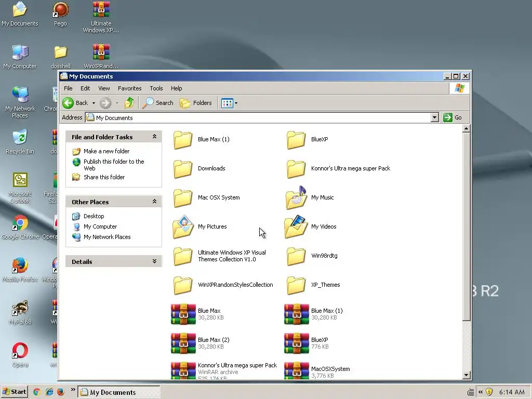Viewport: 532px width, 399px height.
Task: Collapse the Other Places panel
Action: pos(154,202)
